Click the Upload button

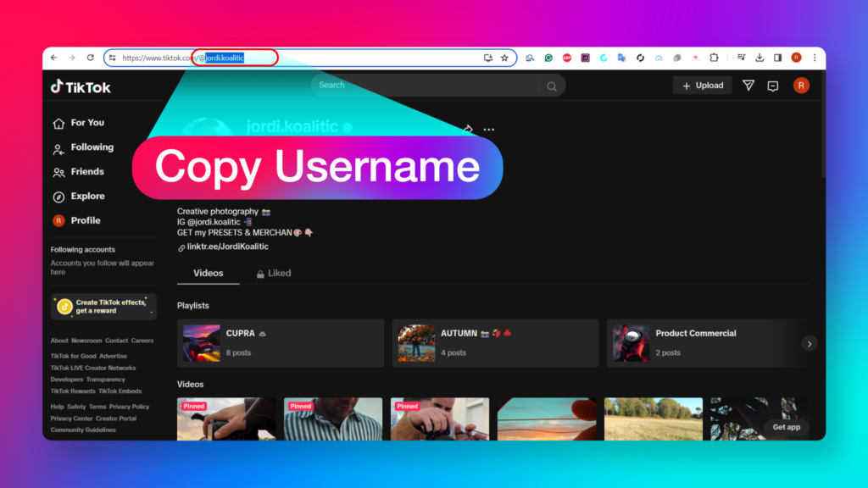click(x=702, y=86)
